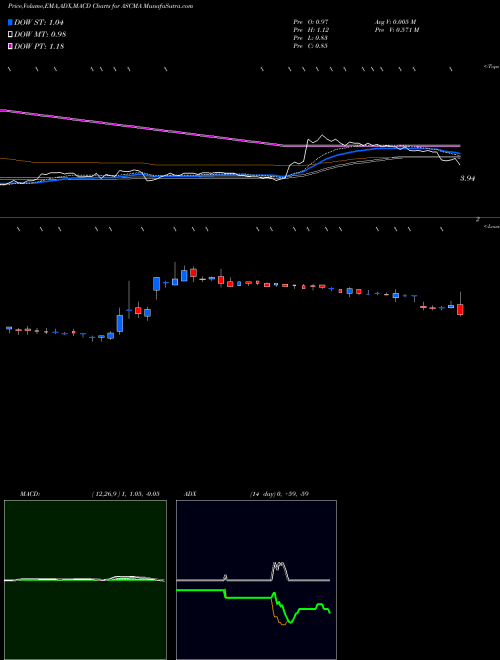Click the 'Pre L: 0.83' low value

point(311,38)
